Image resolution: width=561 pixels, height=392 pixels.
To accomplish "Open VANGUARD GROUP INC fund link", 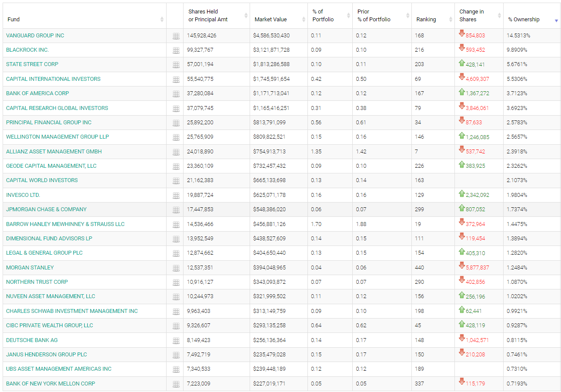I will (35, 36).
